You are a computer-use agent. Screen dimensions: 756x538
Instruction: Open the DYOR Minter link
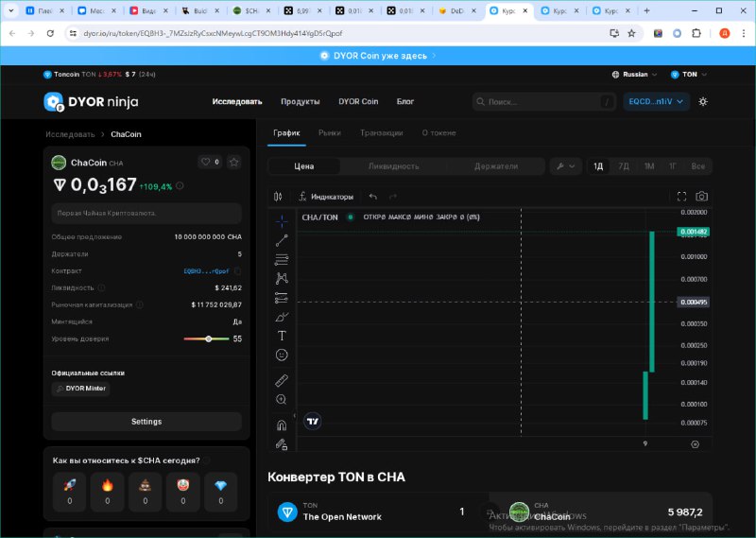tap(80, 389)
